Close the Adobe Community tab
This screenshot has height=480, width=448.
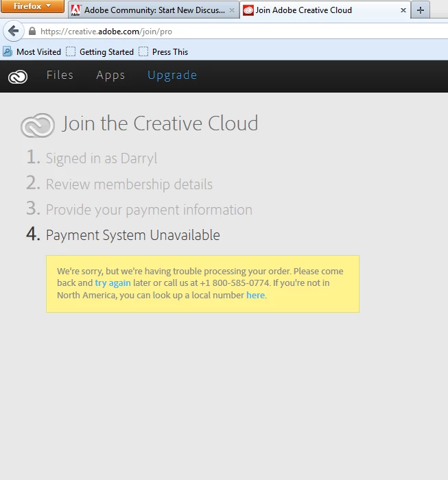point(232,10)
